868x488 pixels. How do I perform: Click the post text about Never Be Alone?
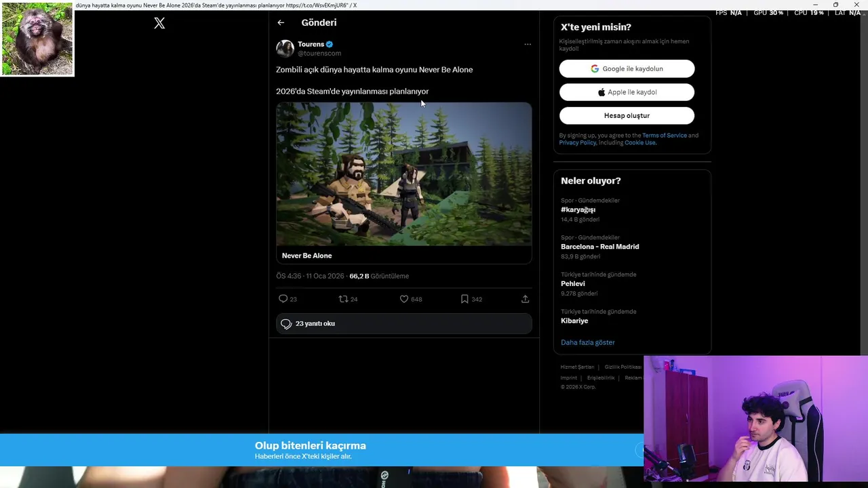tap(374, 70)
